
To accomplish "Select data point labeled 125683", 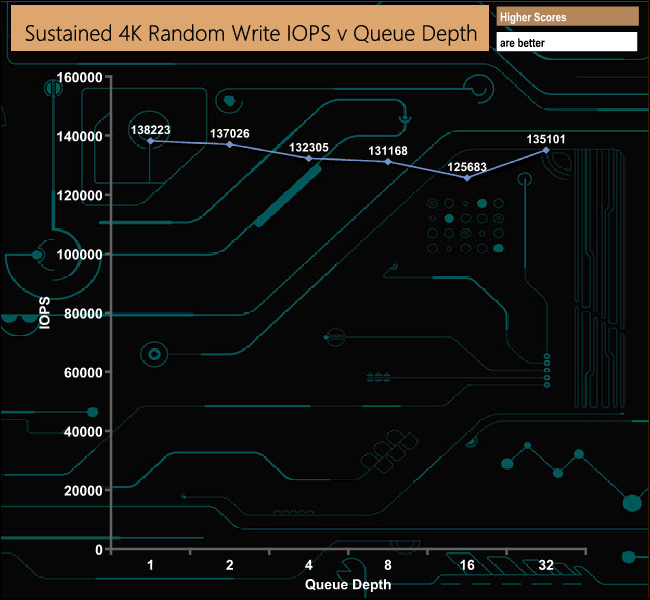I will click(467, 178).
